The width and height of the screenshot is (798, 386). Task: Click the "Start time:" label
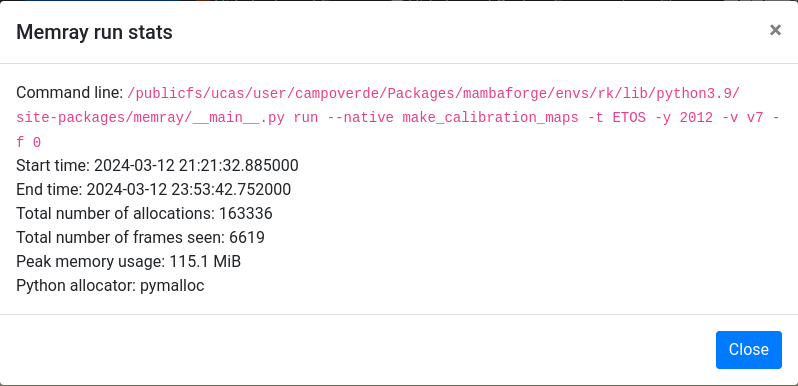point(53,166)
